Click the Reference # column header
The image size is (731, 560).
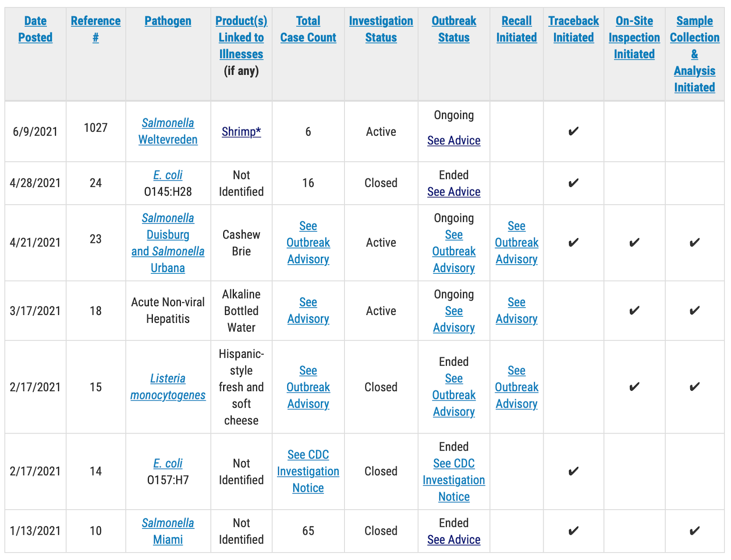pos(95,29)
